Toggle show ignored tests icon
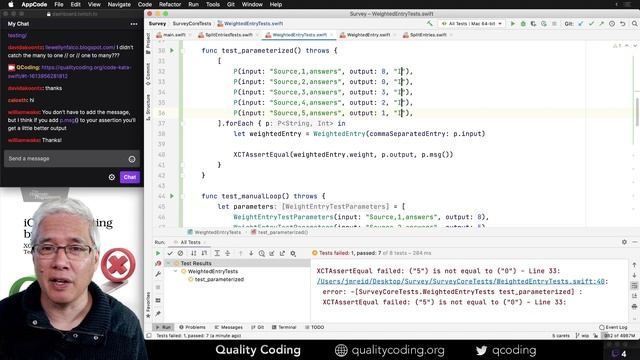The height and width of the screenshot is (360, 640). click(180, 253)
